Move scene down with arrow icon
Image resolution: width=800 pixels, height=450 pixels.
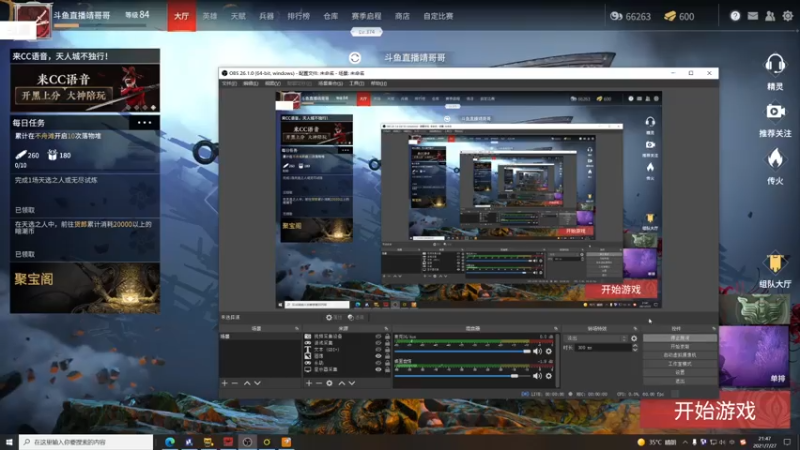(257, 383)
